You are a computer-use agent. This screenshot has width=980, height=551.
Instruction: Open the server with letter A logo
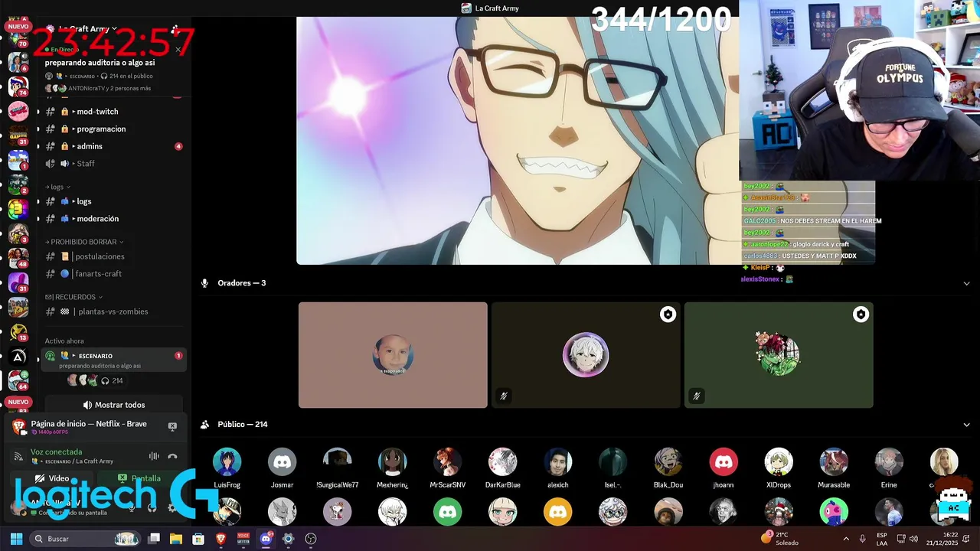click(x=18, y=357)
